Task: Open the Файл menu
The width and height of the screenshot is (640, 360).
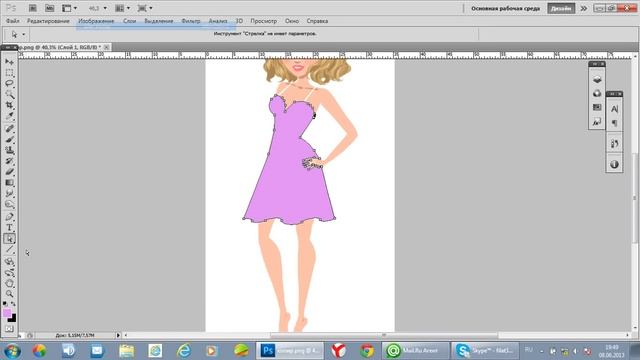Action: [12, 21]
